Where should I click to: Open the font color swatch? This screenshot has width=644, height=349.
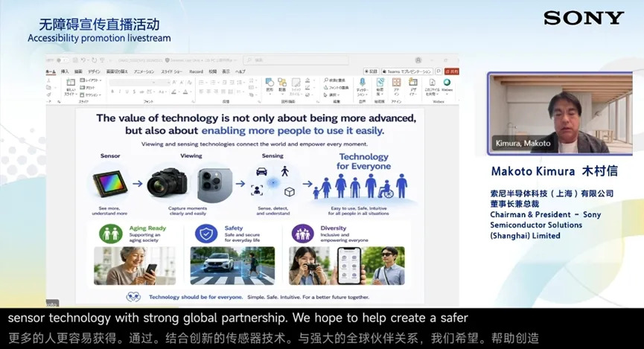(x=185, y=92)
